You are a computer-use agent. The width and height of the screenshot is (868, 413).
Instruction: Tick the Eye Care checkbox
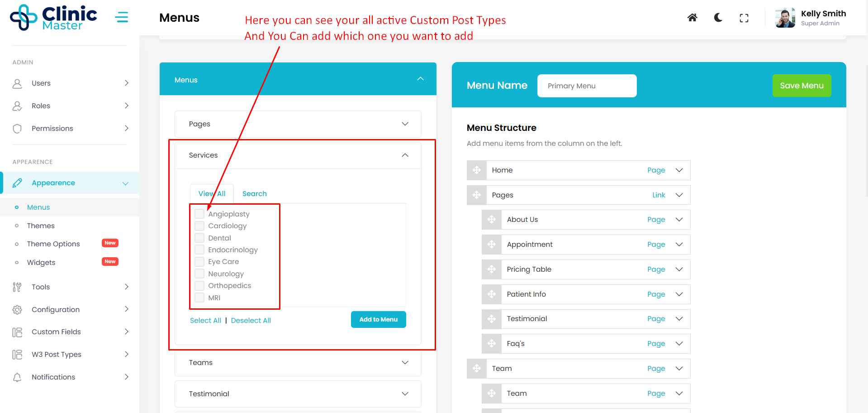click(x=199, y=262)
